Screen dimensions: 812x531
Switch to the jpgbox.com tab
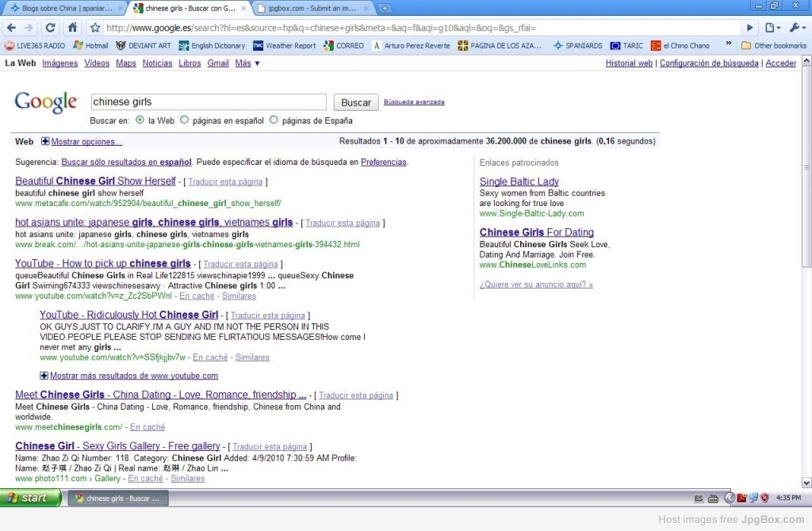[313, 9]
